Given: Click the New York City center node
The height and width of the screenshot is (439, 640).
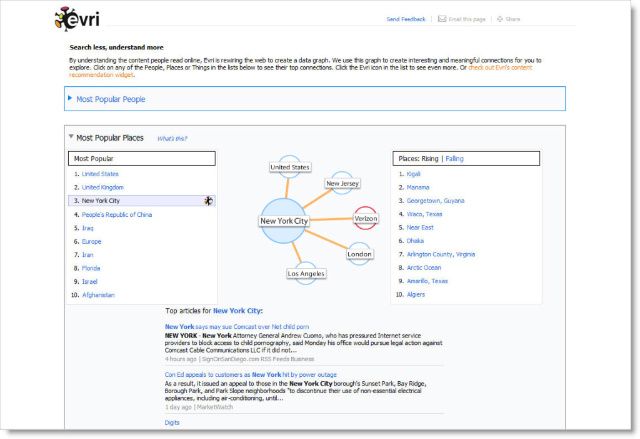Looking at the screenshot, I should [x=284, y=221].
